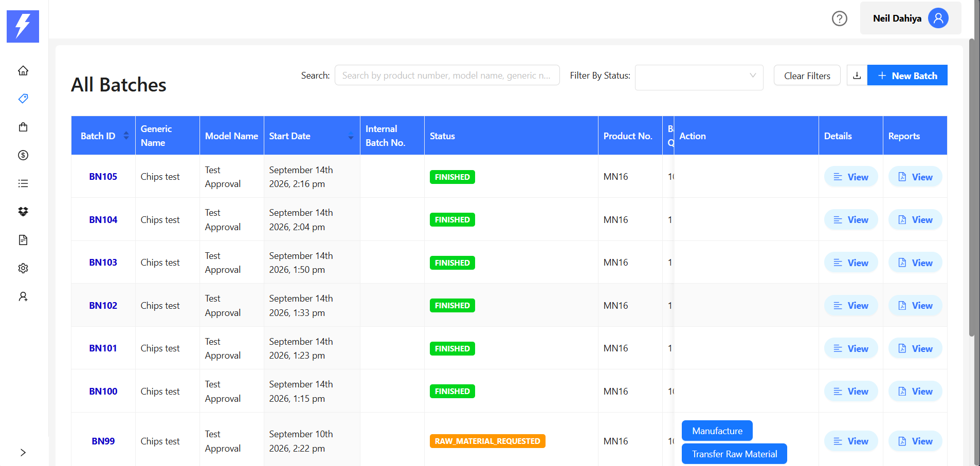
Task: View details for batch BN104
Action: [x=851, y=220]
